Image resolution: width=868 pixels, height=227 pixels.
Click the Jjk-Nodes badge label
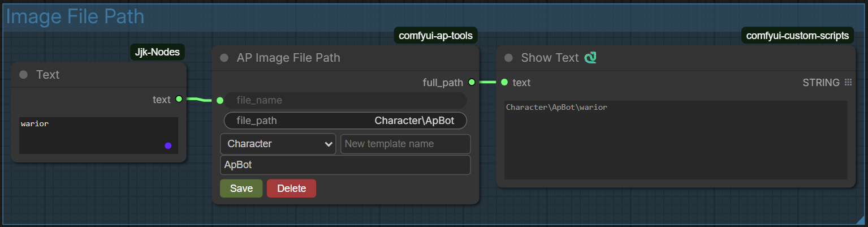[x=158, y=53]
